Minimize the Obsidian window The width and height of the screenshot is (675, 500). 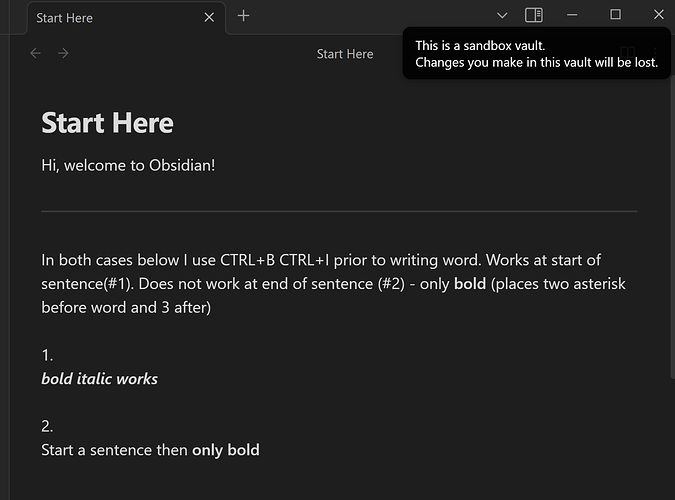point(573,15)
